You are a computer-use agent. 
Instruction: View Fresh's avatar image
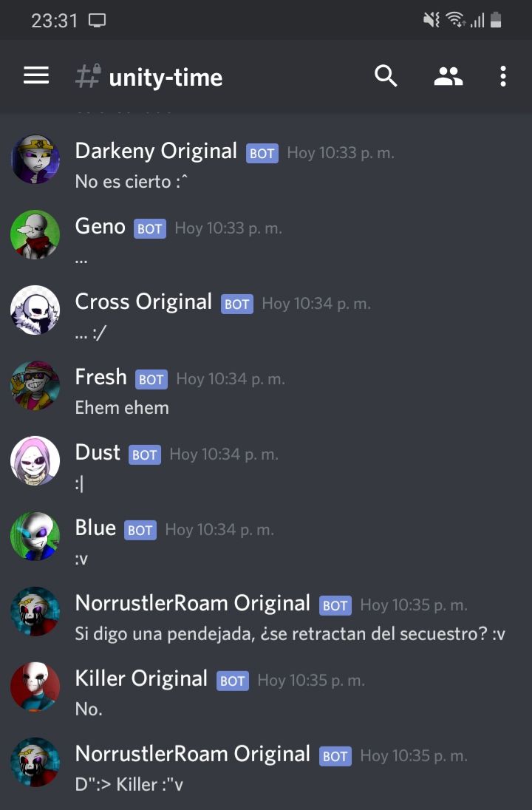[35, 385]
